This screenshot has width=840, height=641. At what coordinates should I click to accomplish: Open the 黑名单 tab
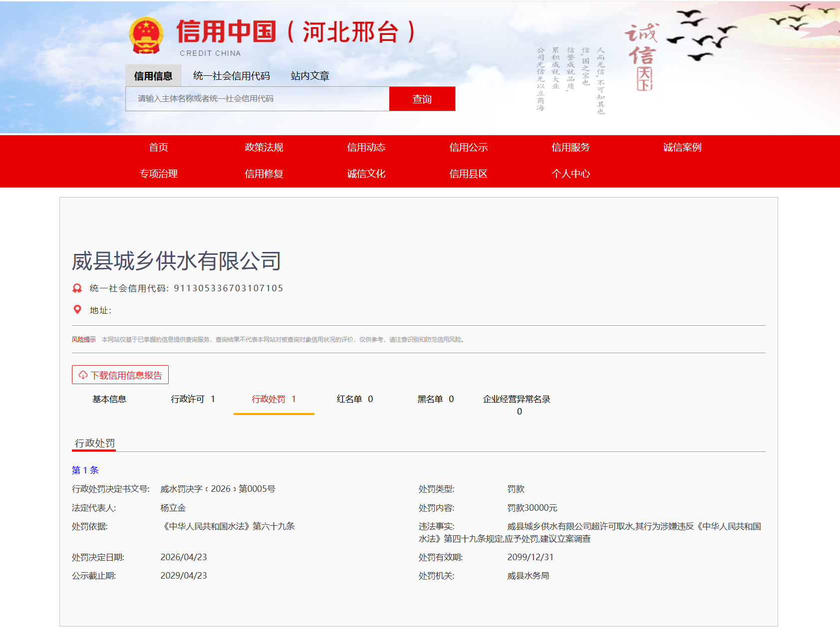pos(435,399)
